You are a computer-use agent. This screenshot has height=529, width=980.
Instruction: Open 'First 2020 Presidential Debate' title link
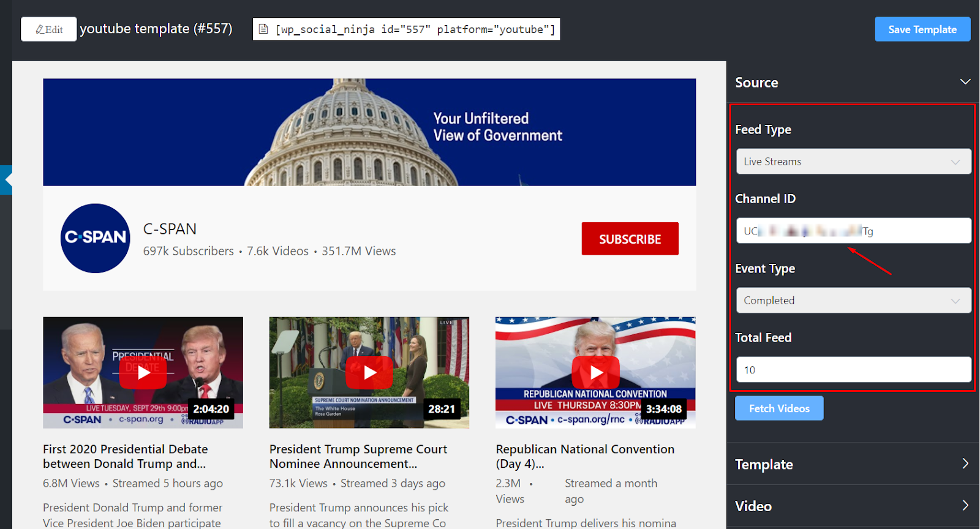point(126,456)
